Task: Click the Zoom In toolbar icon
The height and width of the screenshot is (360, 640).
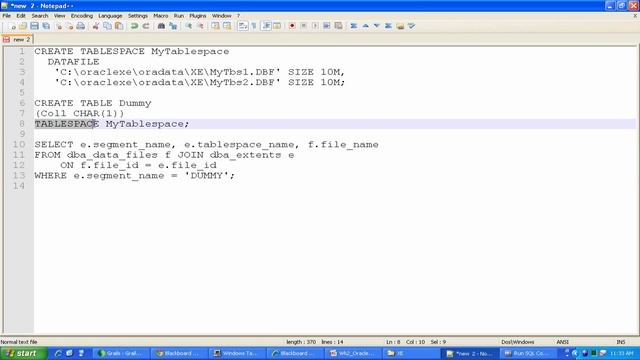Action: pyautogui.click(x=189, y=26)
